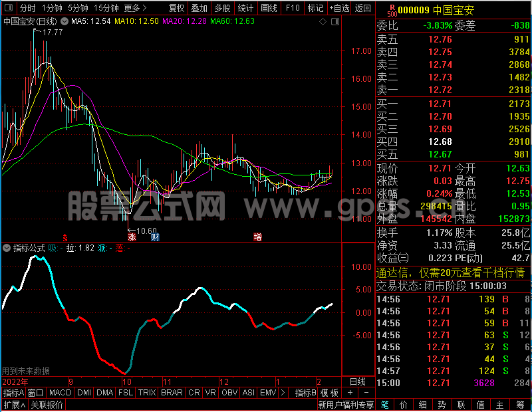Switch indicator to CR
This screenshot has width=532, height=412.
(x=194, y=393)
